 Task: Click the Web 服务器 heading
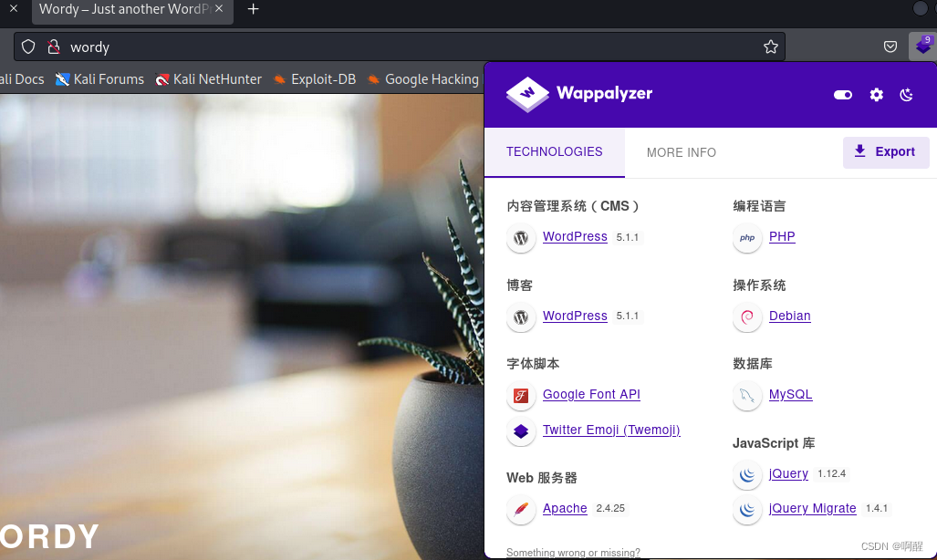(541, 478)
